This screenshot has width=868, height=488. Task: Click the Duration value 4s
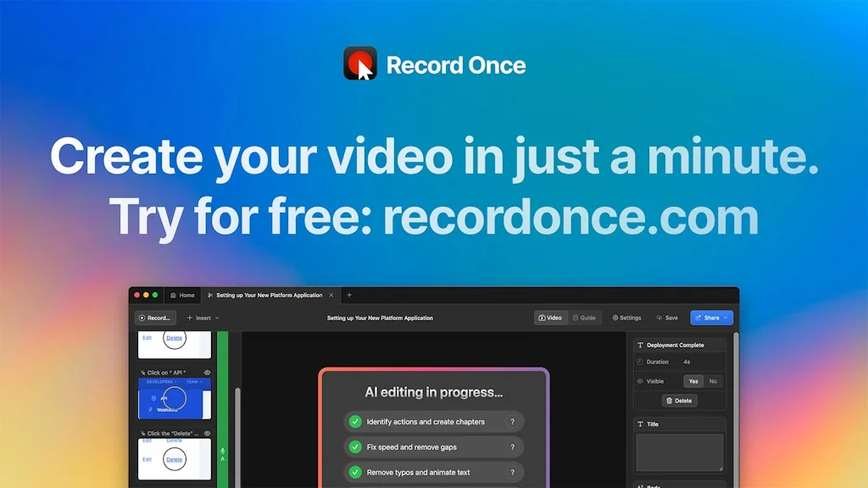(687, 362)
